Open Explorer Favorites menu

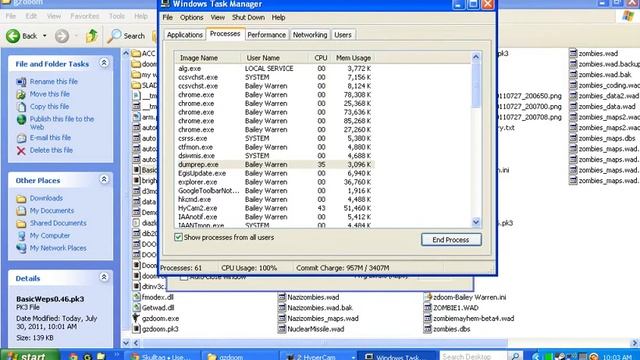(84, 16)
